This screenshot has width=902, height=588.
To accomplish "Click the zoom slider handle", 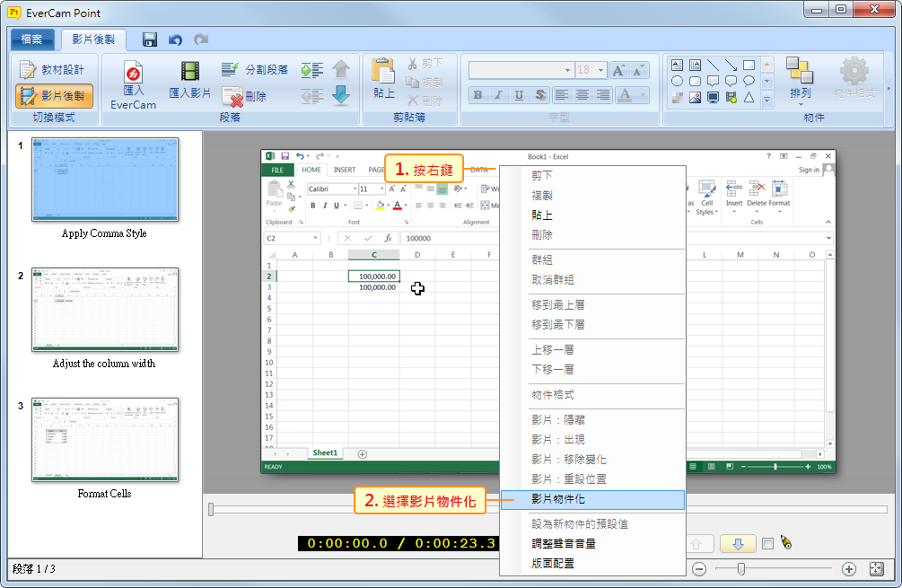I will (x=740, y=569).
